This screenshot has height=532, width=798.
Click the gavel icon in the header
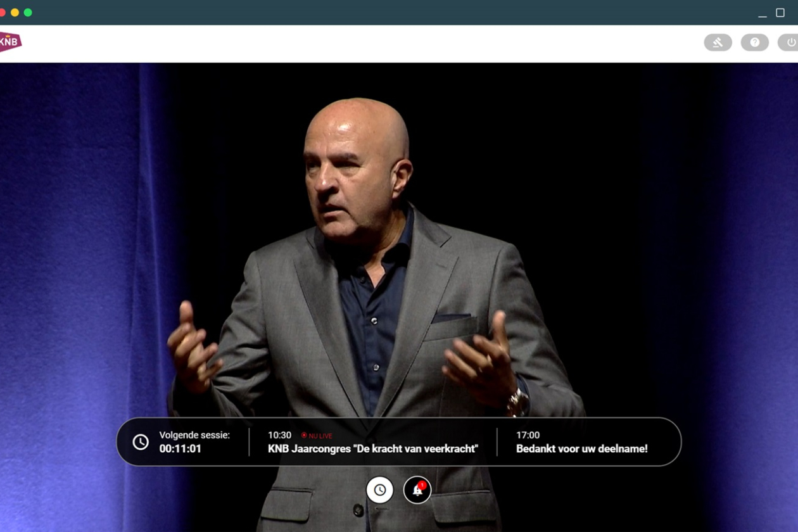click(718, 42)
